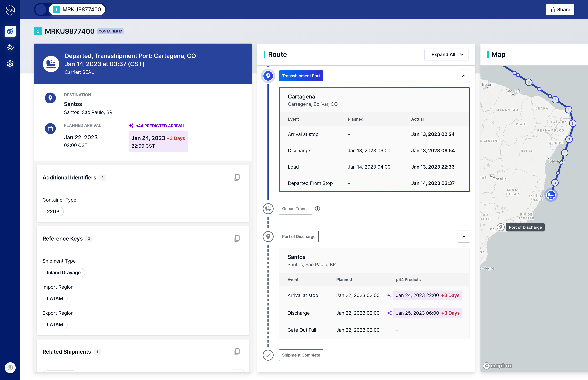This screenshot has height=380, width=588.
Task: Open the insights sparkle icon in sidebar
Action: tap(10, 47)
